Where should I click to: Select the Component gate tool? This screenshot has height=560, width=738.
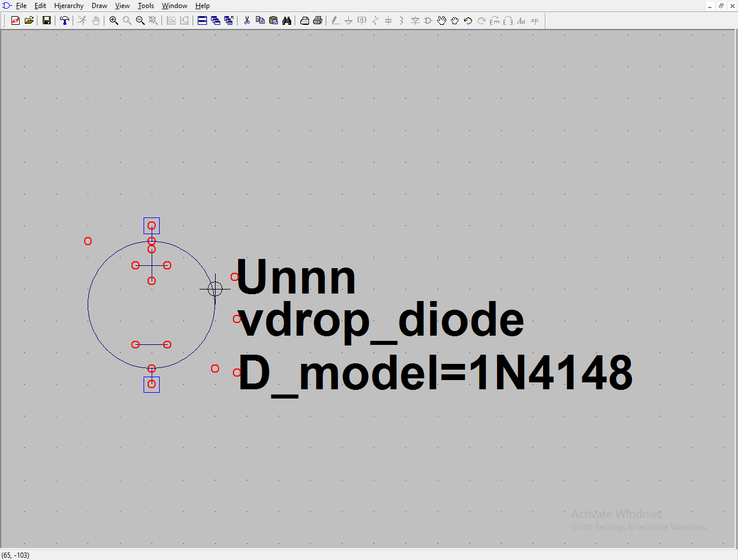click(x=428, y=21)
